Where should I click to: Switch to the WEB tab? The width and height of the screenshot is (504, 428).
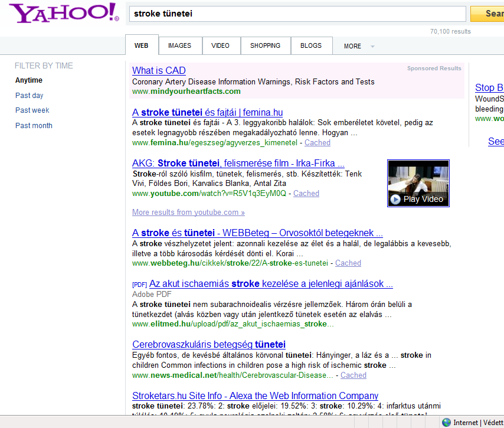[x=142, y=45]
